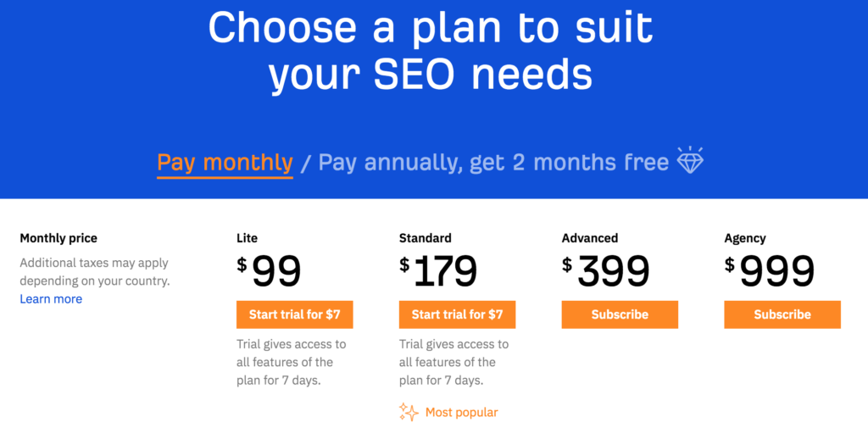Image resolution: width=868 pixels, height=428 pixels.
Task: Click the Standard plan name
Action: (425, 238)
